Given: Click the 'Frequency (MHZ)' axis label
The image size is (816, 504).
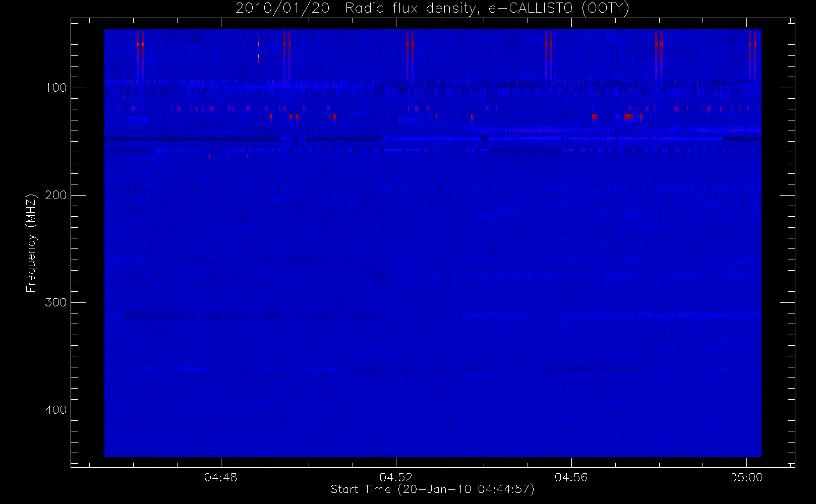Looking at the screenshot, I should point(31,243).
